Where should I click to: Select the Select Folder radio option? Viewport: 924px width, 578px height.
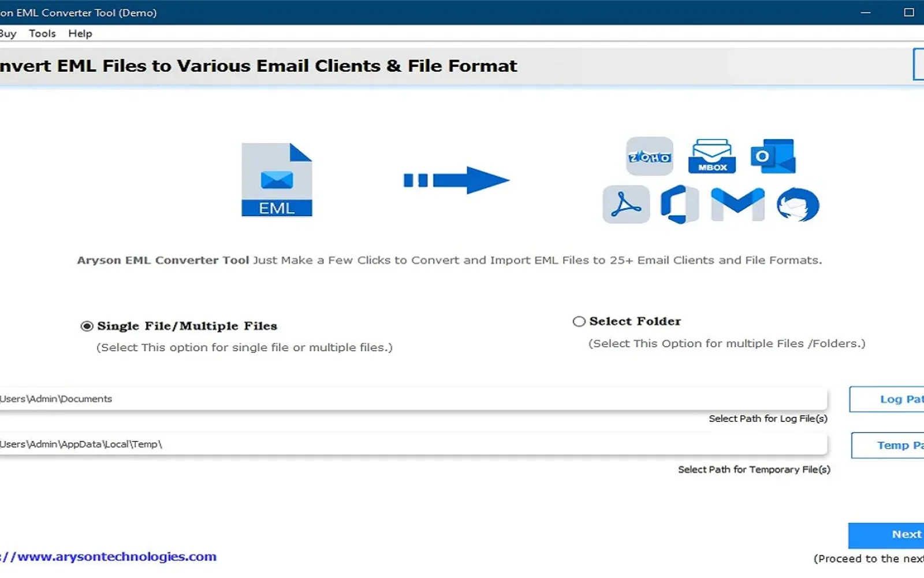579,321
